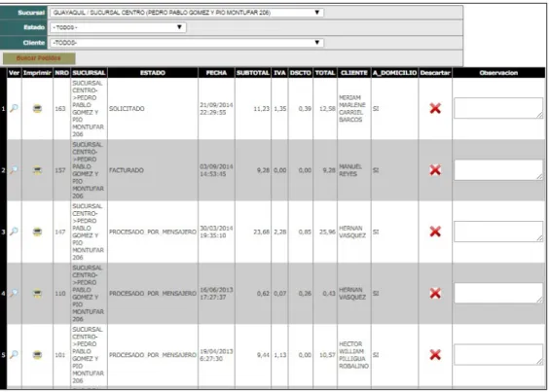Click date 21/09/2014 22:29:55
Screen dimensions: 550x392
point(216,109)
